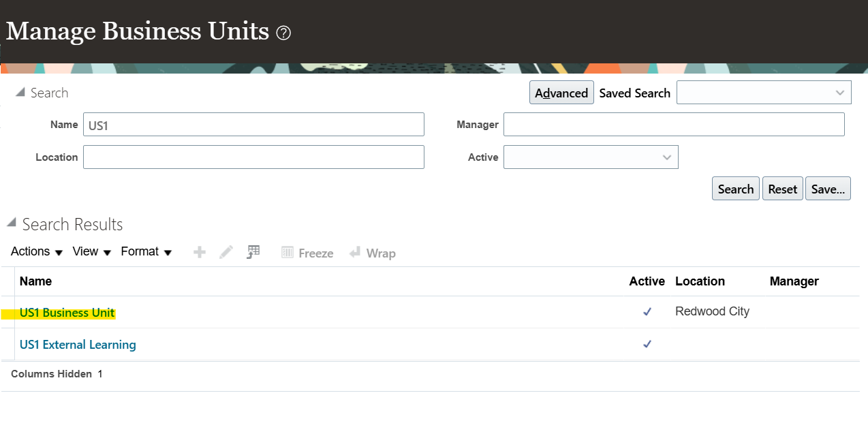Open the View menu

pos(91,252)
